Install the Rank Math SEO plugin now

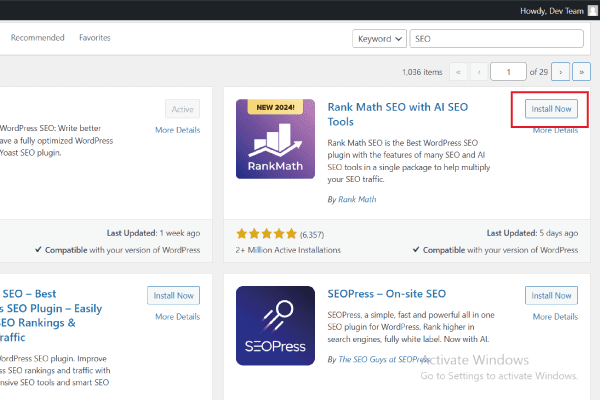pyautogui.click(x=551, y=109)
